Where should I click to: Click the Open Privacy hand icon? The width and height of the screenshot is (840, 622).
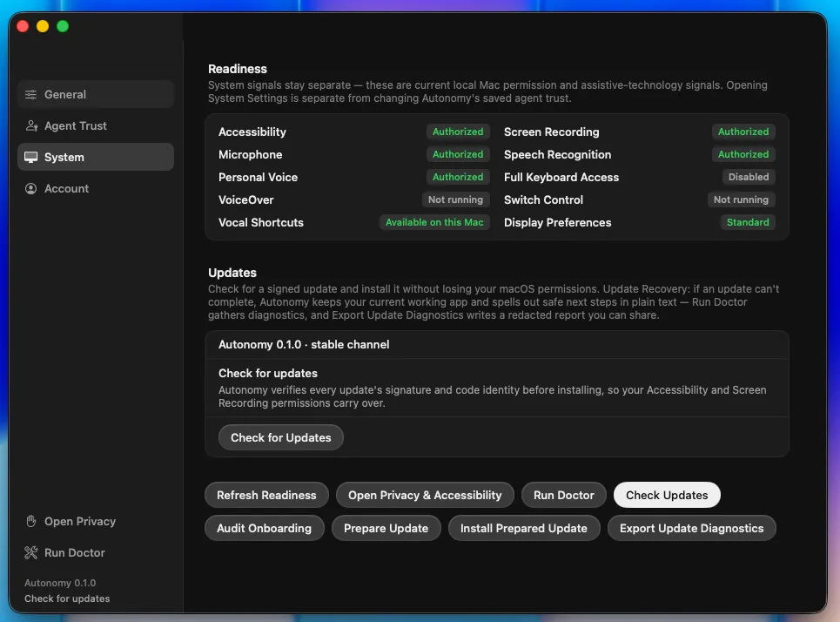[31, 521]
